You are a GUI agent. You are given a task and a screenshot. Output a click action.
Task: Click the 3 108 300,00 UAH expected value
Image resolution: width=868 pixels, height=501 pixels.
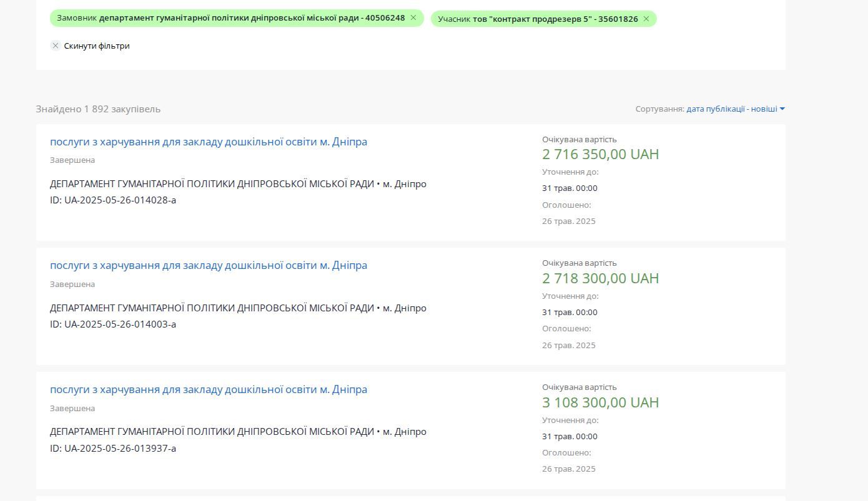600,402
